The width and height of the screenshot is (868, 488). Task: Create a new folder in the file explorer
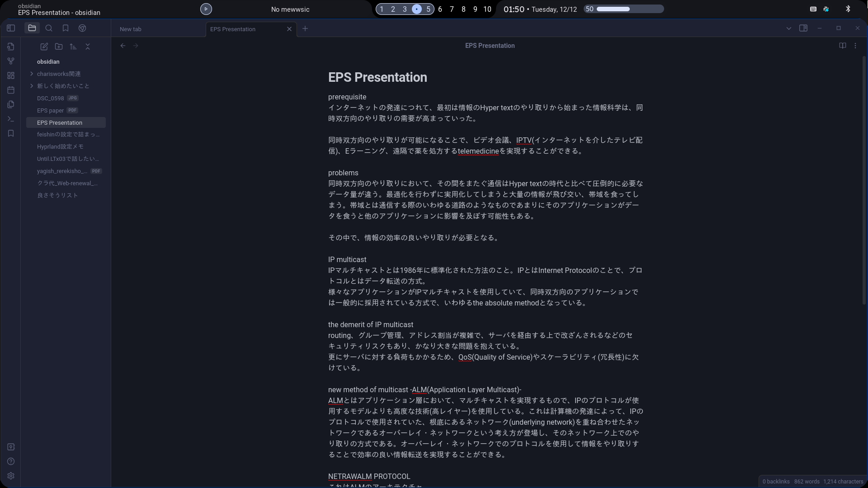(x=58, y=47)
